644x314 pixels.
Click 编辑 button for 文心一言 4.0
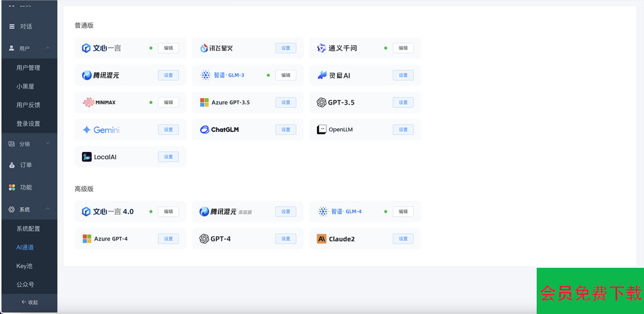coord(168,211)
